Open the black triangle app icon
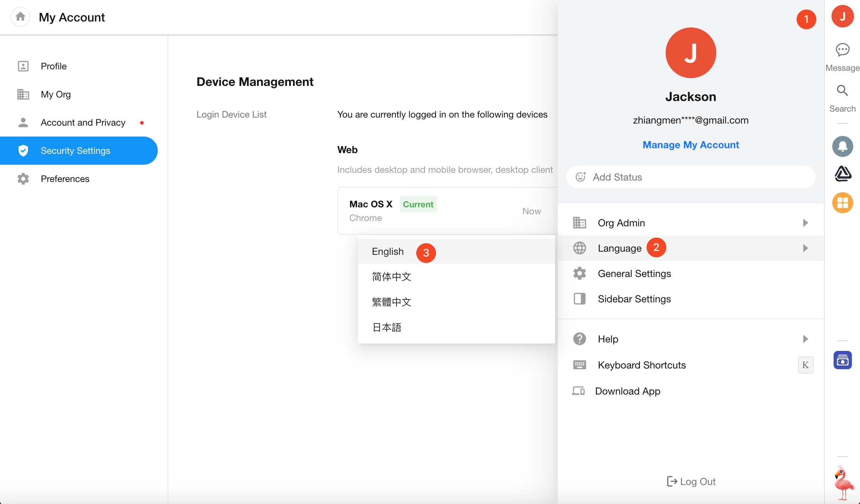 tap(842, 174)
